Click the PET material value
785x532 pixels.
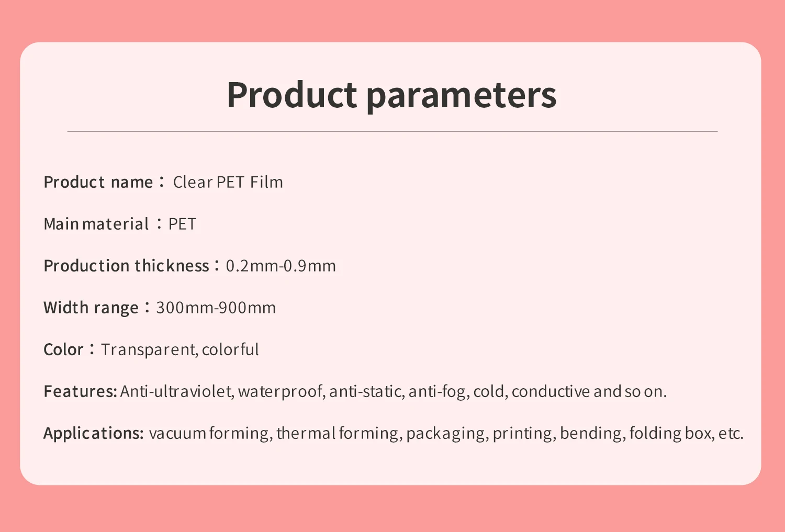(x=182, y=224)
